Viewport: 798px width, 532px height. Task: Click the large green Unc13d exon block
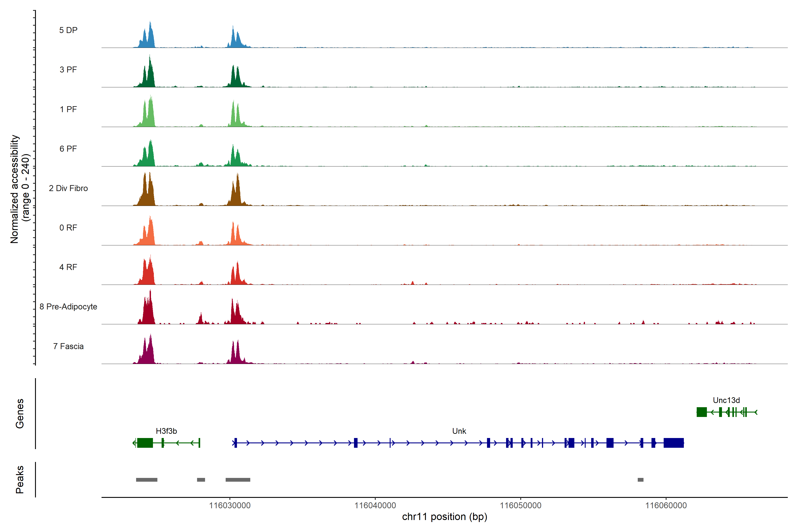[x=702, y=412]
